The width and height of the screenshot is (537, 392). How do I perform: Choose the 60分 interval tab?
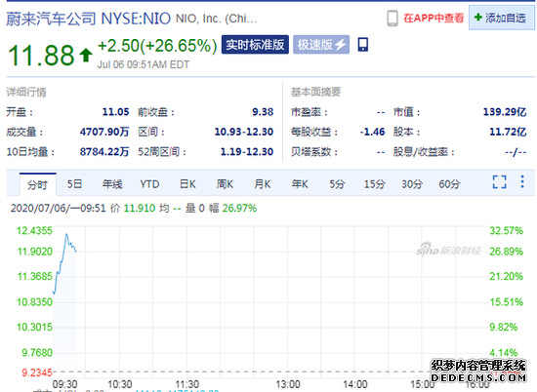click(449, 184)
